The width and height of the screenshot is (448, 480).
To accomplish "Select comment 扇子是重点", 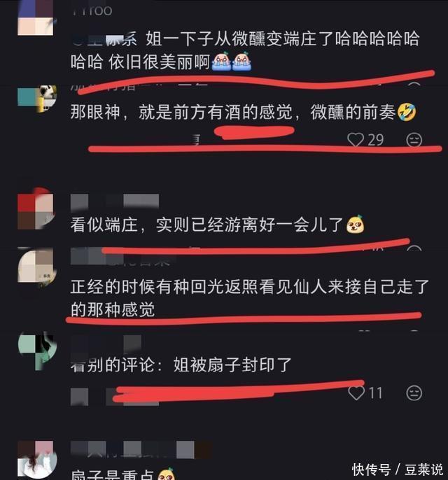I will [x=122, y=474].
